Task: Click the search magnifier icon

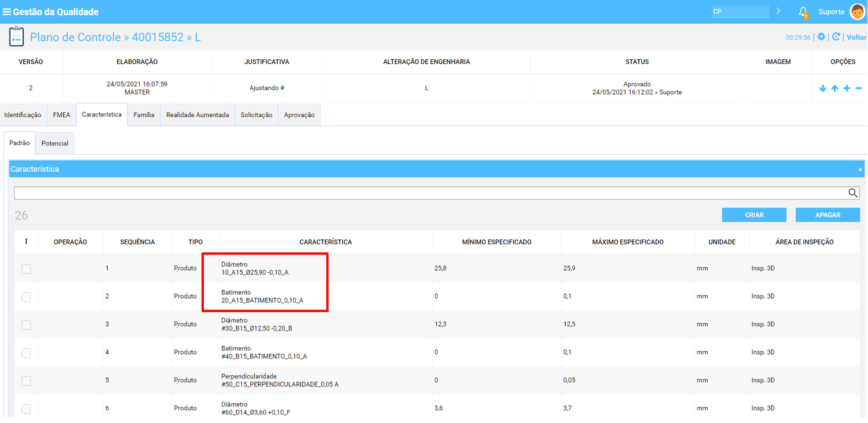Action: click(x=853, y=193)
